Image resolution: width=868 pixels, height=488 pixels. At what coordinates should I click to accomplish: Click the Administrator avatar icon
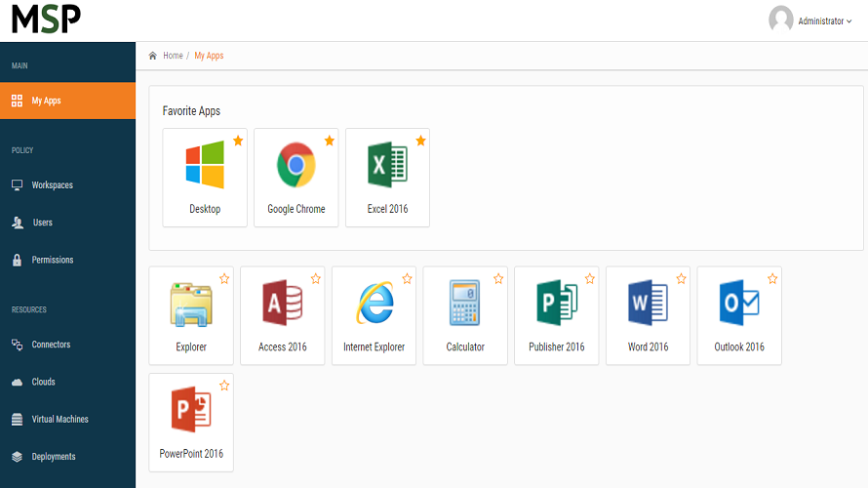pos(780,20)
